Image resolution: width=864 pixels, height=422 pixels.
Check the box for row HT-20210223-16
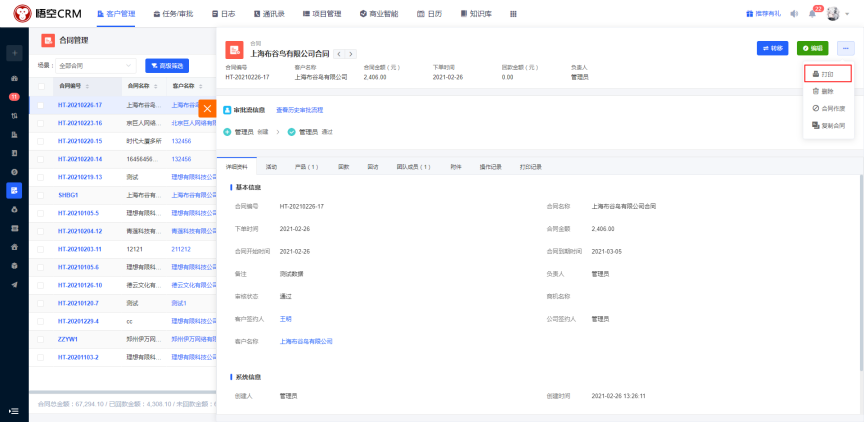click(x=41, y=122)
